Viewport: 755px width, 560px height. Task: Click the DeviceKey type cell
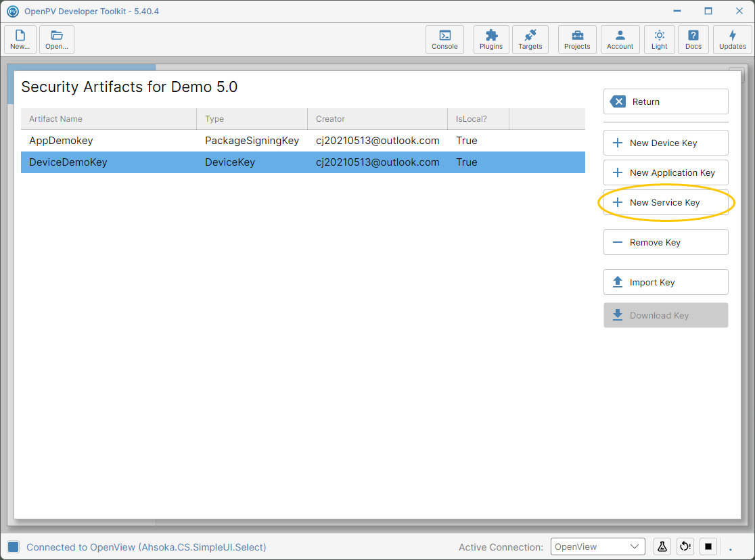click(229, 162)
